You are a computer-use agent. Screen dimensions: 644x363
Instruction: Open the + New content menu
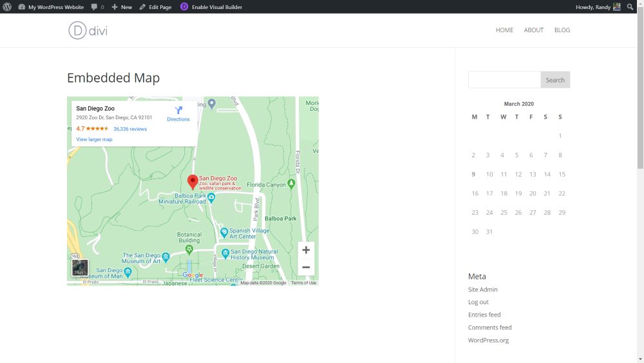click(x=122, y=7)
